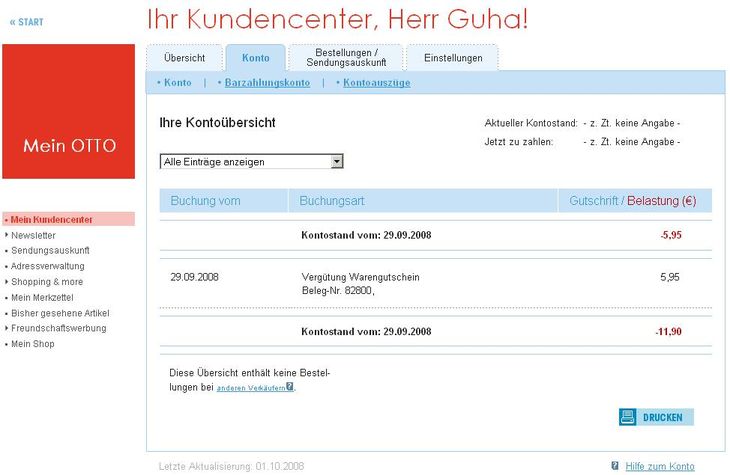Expand Newsletter in the sidebar
Screen dimensions: 730x475
pyautogui.click(x=33, y=235)
